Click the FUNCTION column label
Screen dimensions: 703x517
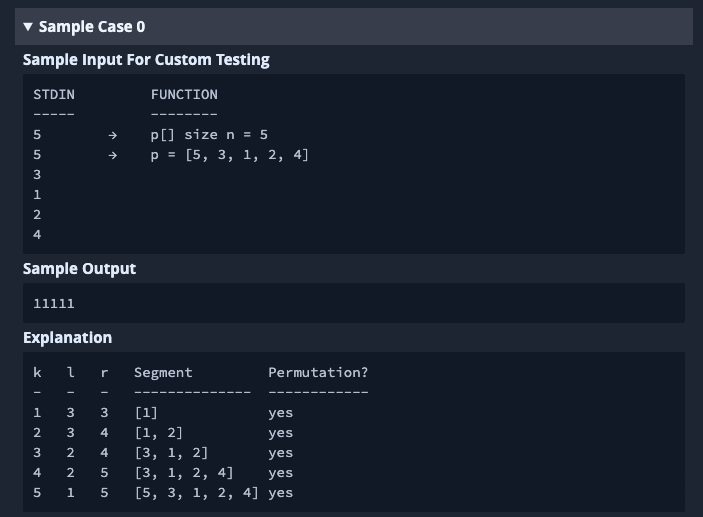[x=184, y=95]
